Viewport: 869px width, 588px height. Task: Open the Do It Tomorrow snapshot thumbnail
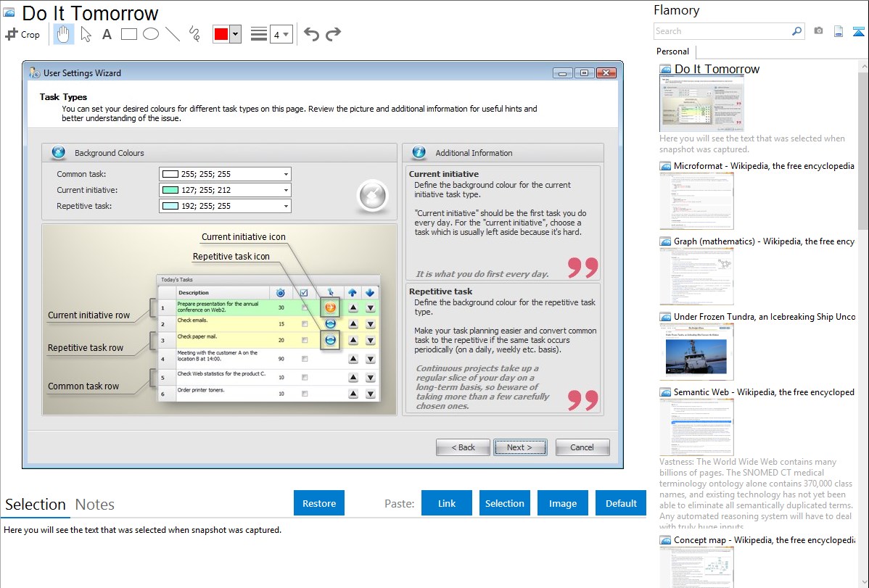tap(701, 104)
